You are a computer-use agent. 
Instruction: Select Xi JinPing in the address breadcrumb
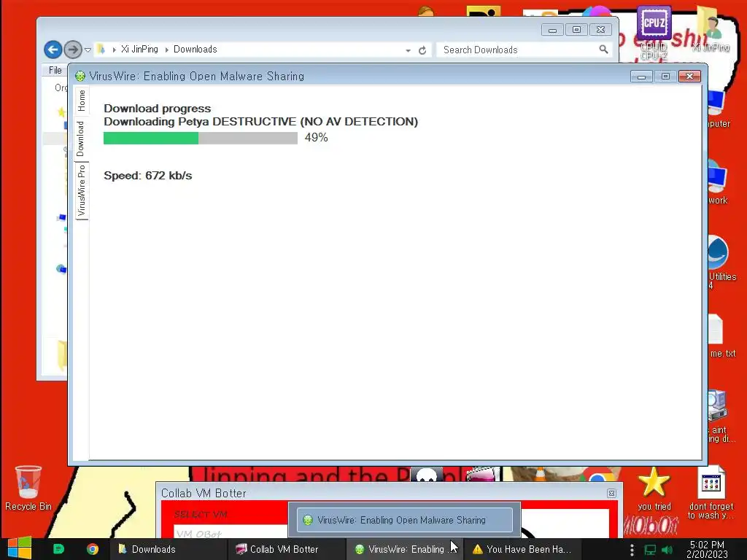tap(139, 49)
